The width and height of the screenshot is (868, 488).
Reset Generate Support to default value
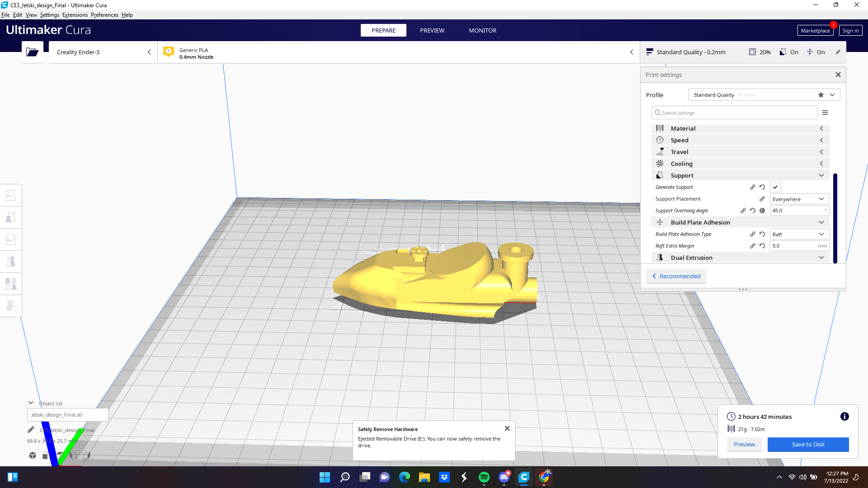(762, 187)
